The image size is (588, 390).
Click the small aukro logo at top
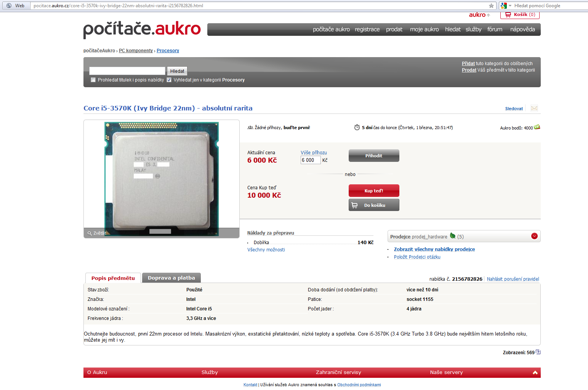point(479,15)
